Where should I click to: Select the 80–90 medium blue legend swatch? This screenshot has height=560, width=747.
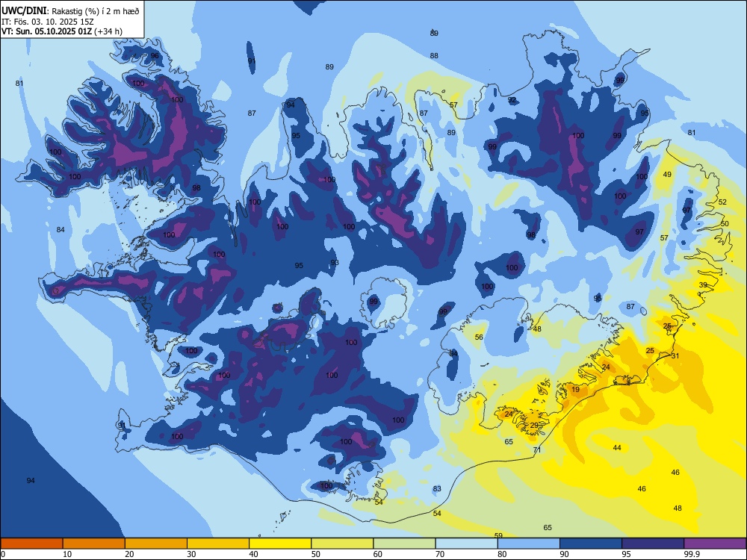pyautogui.click(x=529, y=544)
